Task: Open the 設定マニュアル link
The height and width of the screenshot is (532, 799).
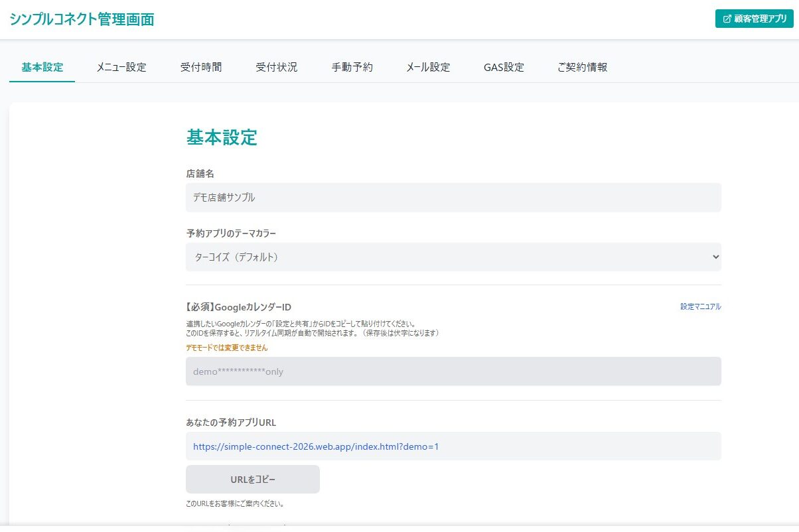Action: [700, 306]
